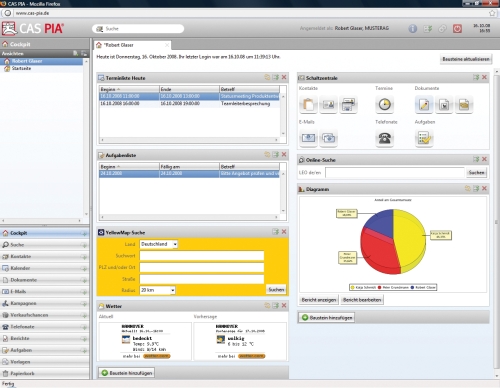Expand the Kontakte section in sidebar
500x388 pixels.
pyautogui.click(x=44, y=256)
